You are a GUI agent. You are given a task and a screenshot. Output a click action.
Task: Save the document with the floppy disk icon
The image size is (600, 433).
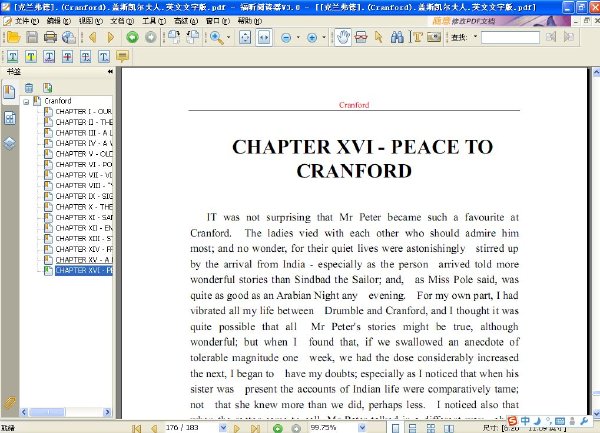tap(32, 37)
